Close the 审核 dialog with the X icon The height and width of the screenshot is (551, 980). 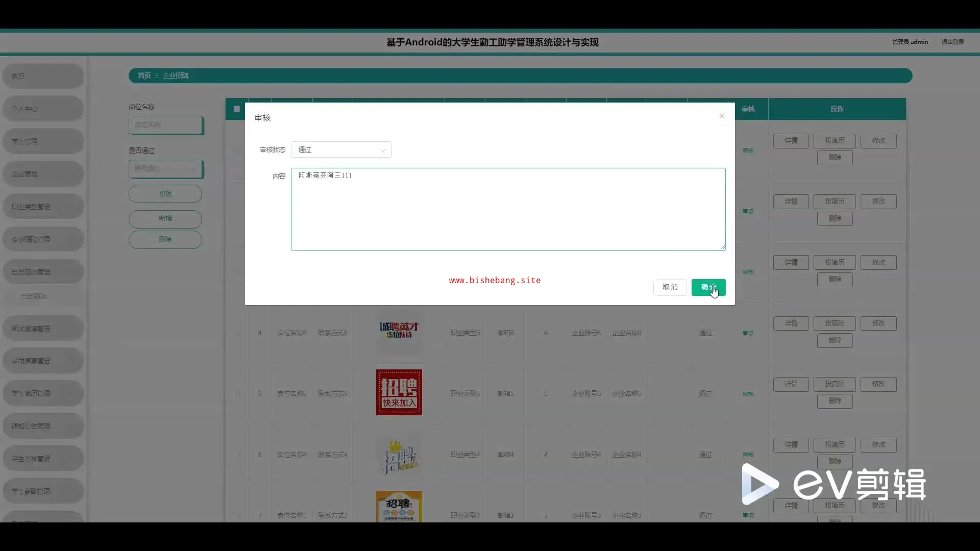pyautogui.click(x=722, y=116)
